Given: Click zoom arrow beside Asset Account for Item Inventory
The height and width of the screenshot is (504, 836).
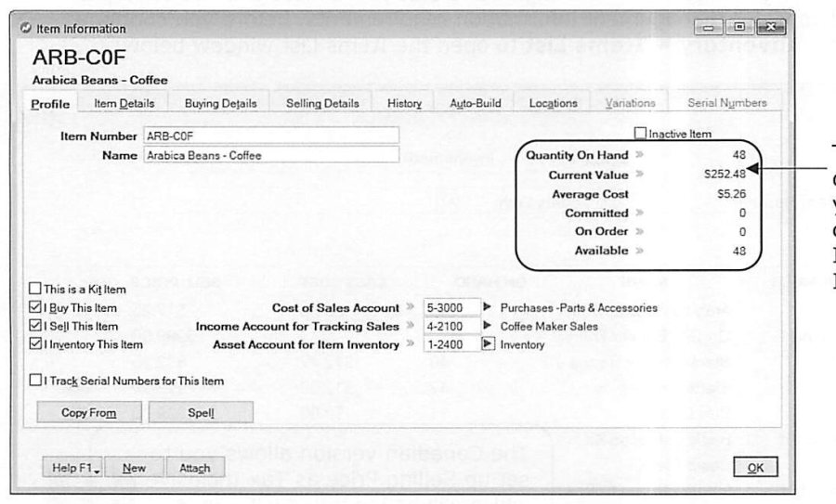Looking at the screenshot, I should (410, 344).
